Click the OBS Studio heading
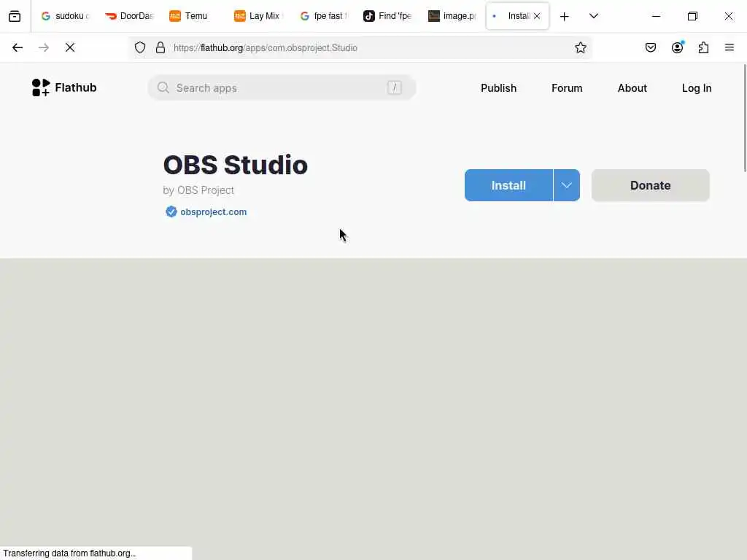 (236, 165)
